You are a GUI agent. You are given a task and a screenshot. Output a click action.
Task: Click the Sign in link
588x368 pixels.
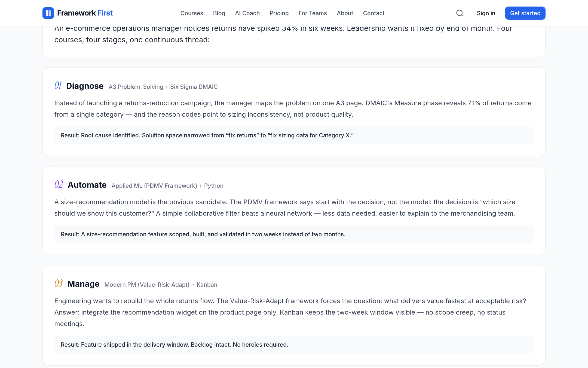486,13
